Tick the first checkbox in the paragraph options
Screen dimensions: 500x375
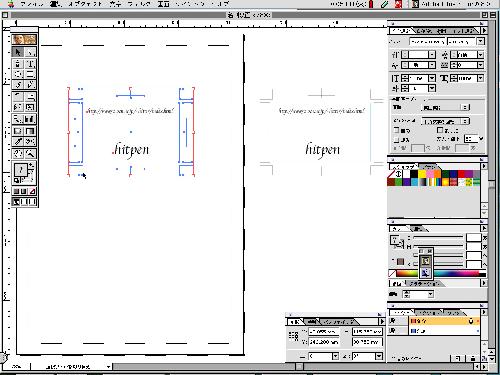pos(397,130)
